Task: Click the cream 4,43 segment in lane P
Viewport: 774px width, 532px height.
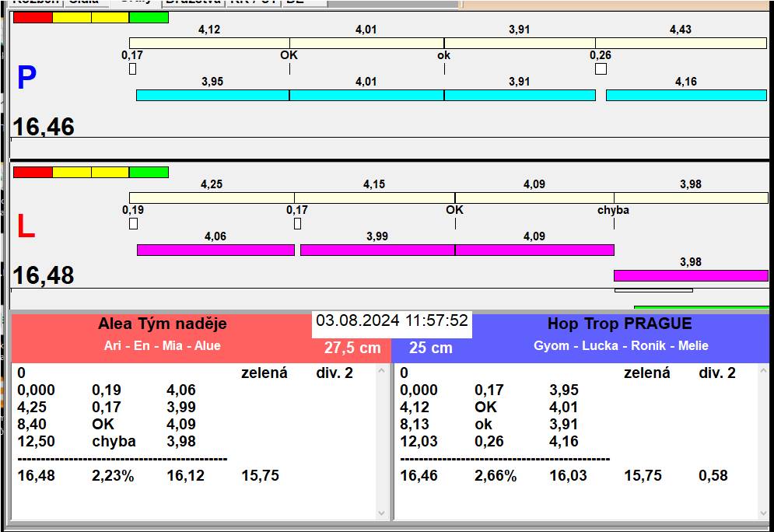Action: click(681, 43)
